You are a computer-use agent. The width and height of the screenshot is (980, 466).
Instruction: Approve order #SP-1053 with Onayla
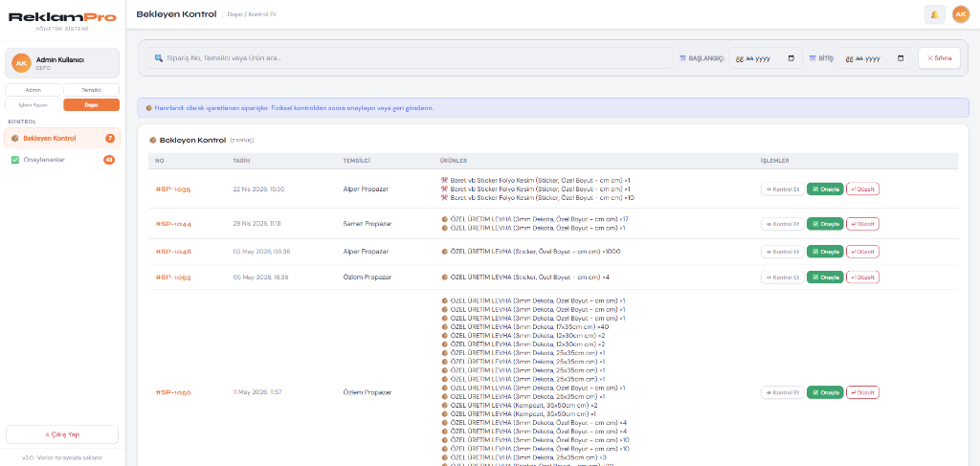pyautogui.click(x=825, y=277)
